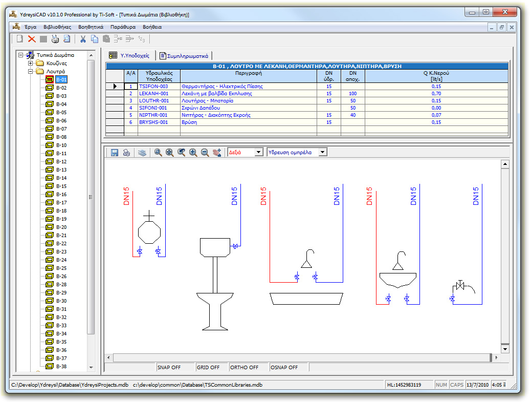Open the Ύδρευση ομπρέλα dropdown
Screen dimensions: 532x402
(322, 152)
